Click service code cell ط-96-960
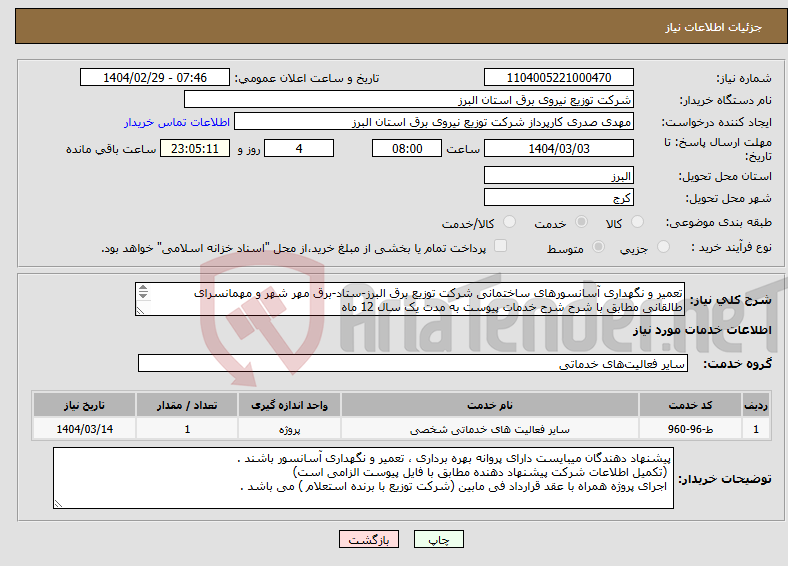The width and height of the screenshot is (788, 566). (x=691, y=429)
